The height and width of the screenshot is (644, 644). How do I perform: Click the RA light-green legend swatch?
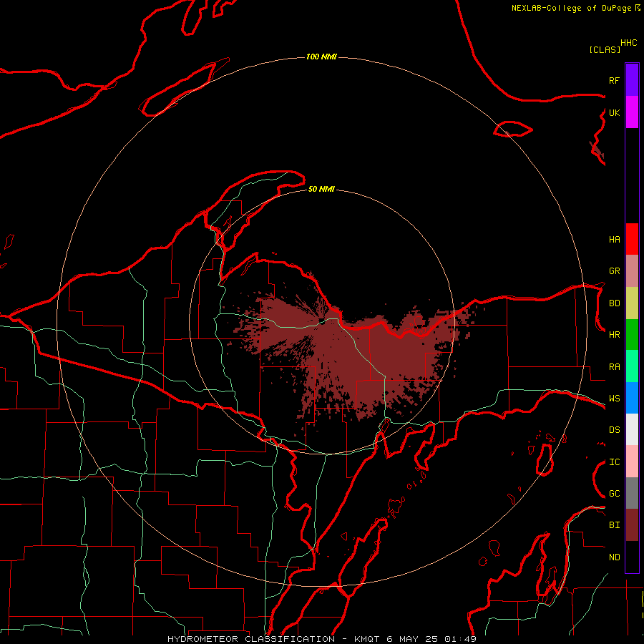point(632,366)
